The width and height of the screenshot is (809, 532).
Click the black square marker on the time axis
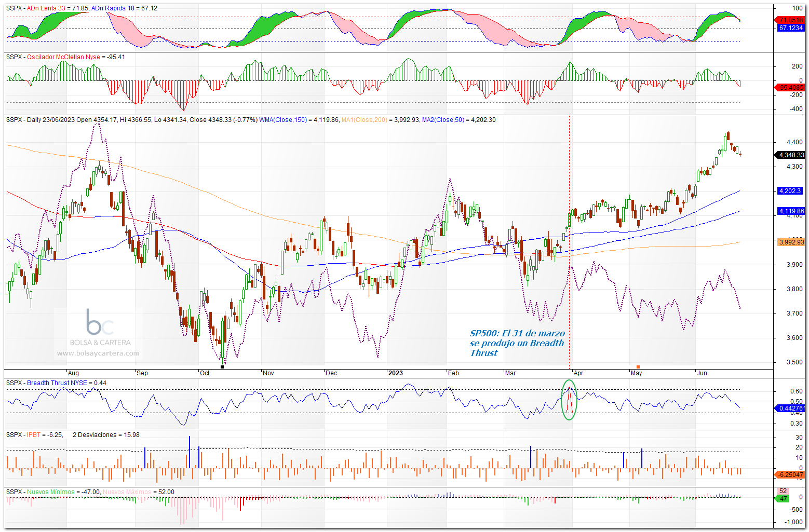click(x=222, y=367)
